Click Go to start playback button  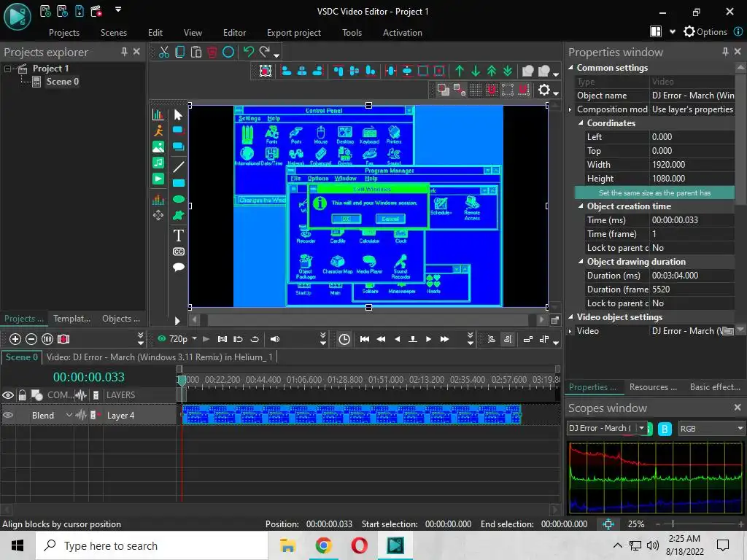tap(365, 339)
